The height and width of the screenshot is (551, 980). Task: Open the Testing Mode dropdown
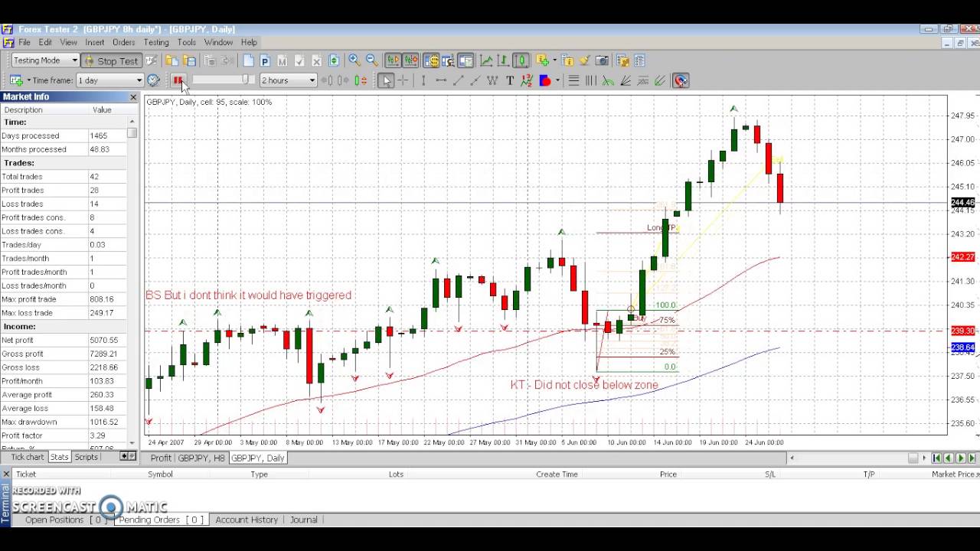click(x=45, y=60)
